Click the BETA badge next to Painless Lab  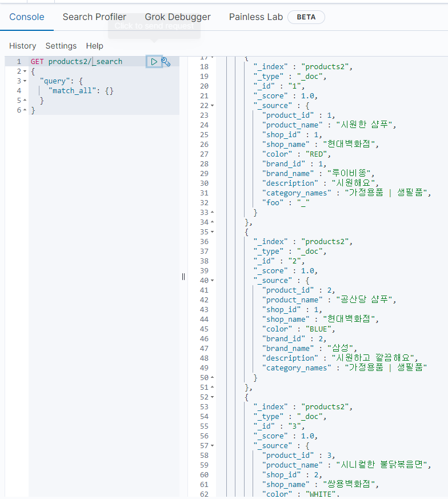[306, 17]
